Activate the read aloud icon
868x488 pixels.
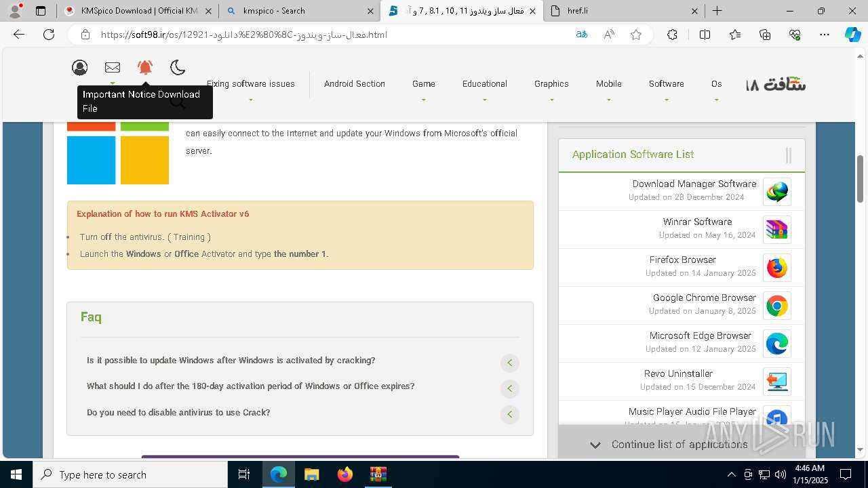coord(609,35)
